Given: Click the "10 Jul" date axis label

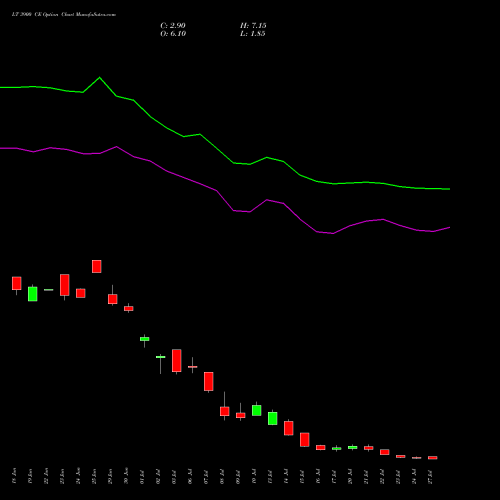Looking at the screenshot, I should pos(254,476).
